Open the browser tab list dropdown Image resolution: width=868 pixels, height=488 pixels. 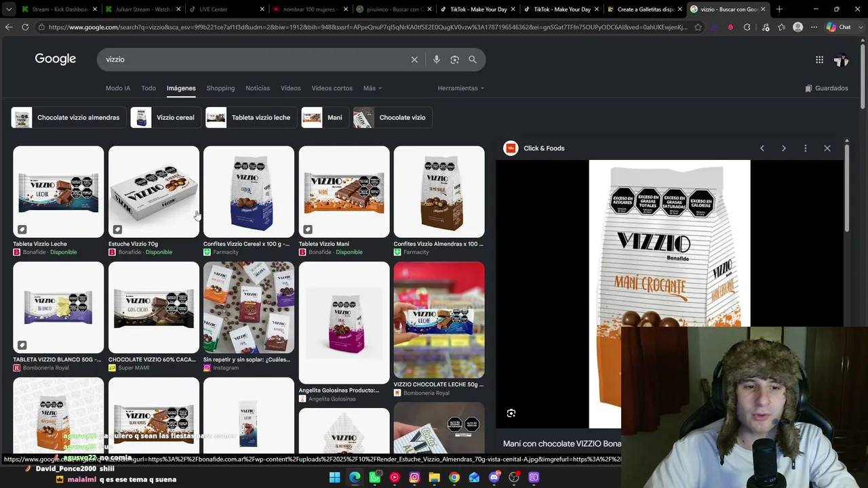(8, 9)
